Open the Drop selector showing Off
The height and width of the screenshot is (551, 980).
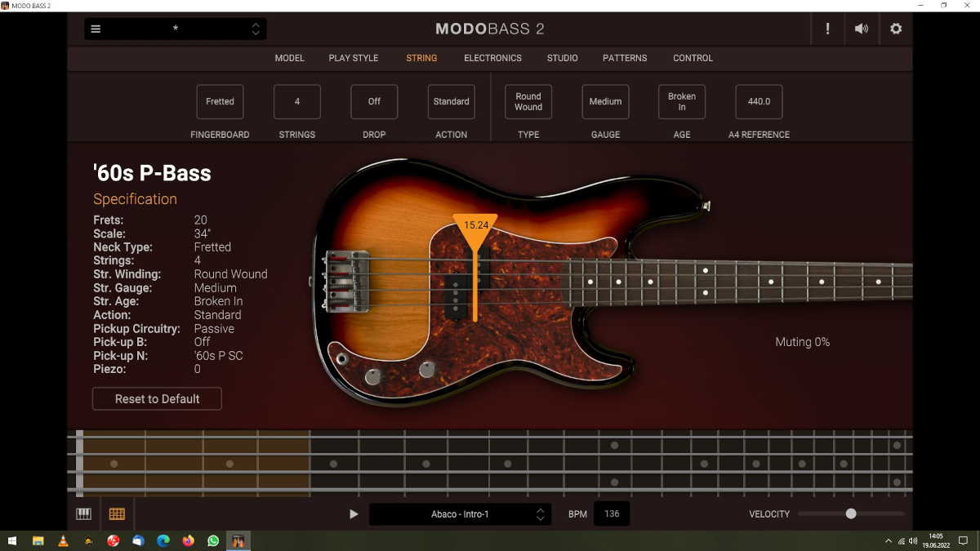tap(374, 102)
